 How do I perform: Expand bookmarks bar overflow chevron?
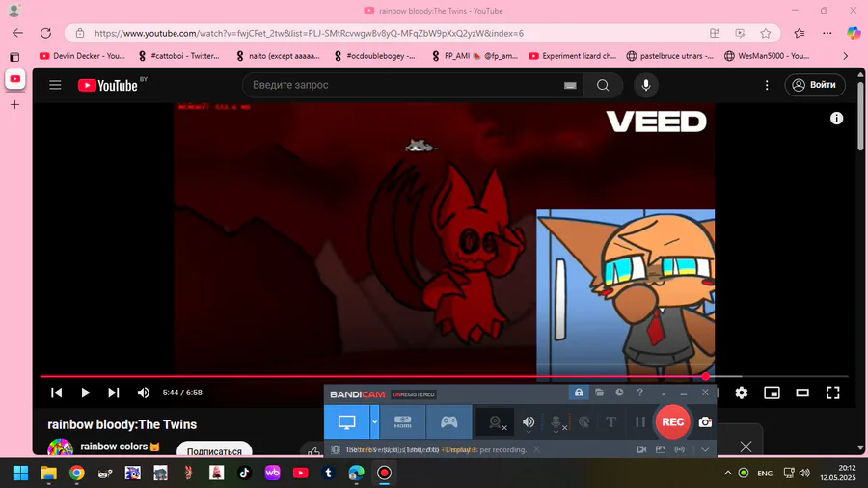pos(845,56)
